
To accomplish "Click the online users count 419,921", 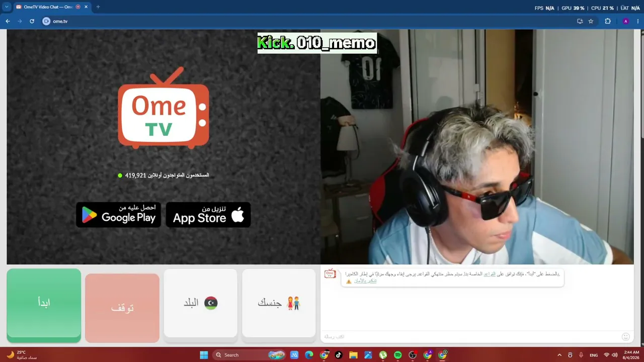I will pyautogui.click(x=135, y=175).
